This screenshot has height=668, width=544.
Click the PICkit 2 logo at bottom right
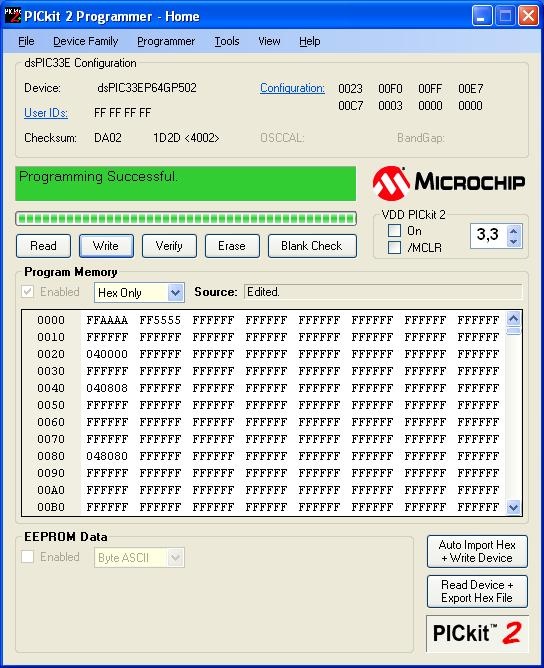[x=477, y=633]
